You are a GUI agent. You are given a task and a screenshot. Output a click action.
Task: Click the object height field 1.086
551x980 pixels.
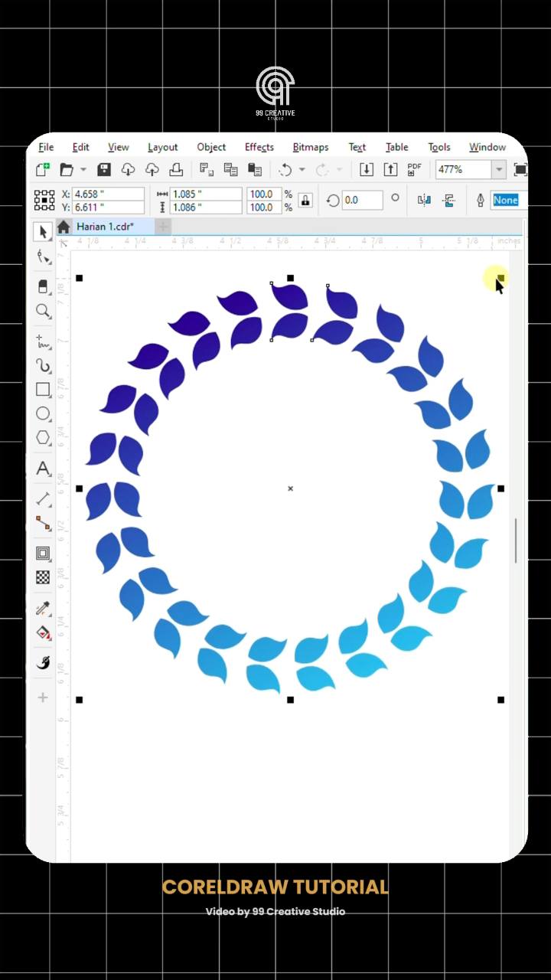(205, 207)
